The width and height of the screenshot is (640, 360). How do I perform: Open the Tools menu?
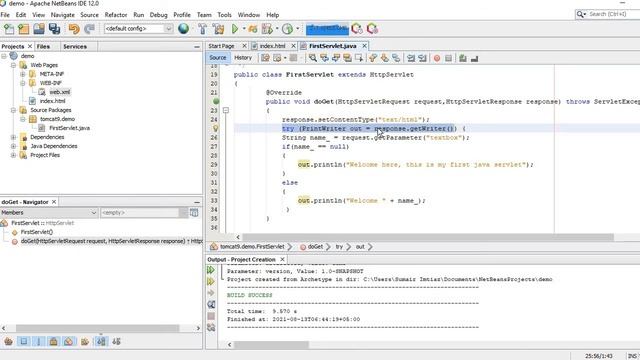coord(224,15)
